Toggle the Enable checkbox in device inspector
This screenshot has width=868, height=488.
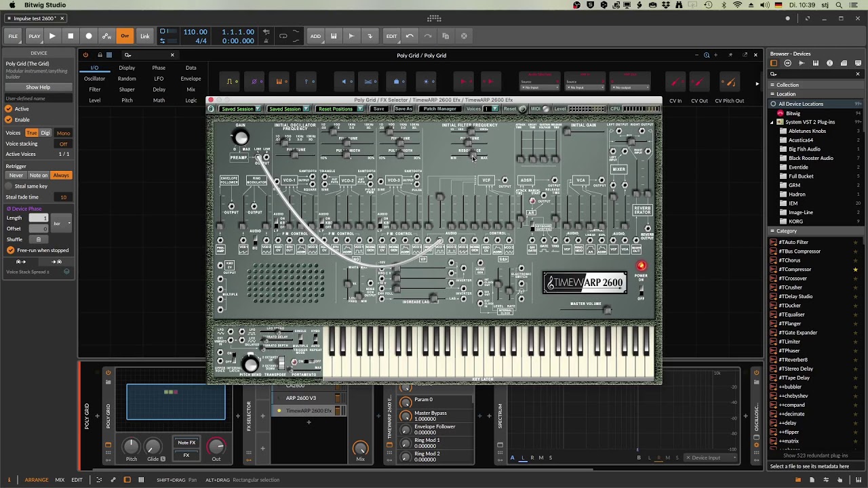point(9,120)
